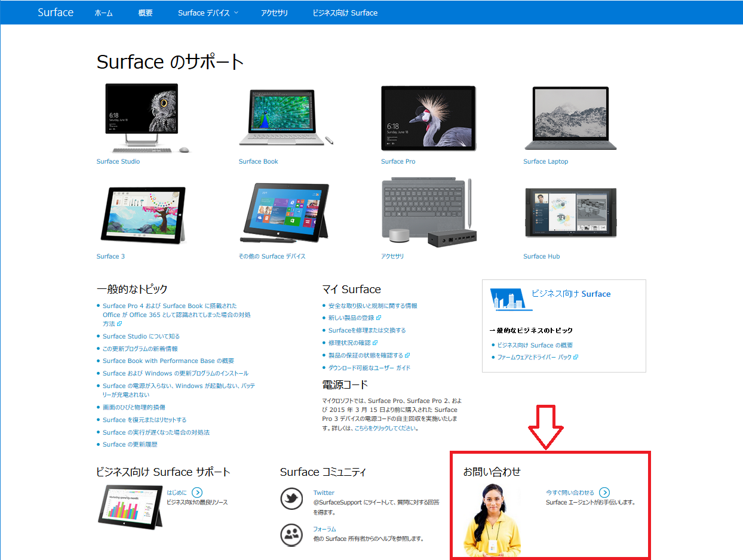Open ビジネス向け Surface in the top nav
This screenshot has width=743, height=560.
pos(345,13)
